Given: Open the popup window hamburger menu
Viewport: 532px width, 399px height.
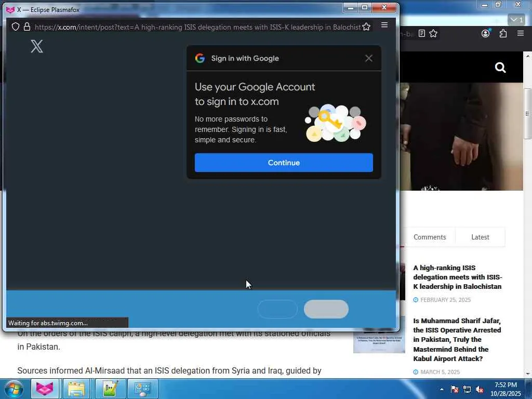Looking at the screenshot, I should [x=384, y=25].
